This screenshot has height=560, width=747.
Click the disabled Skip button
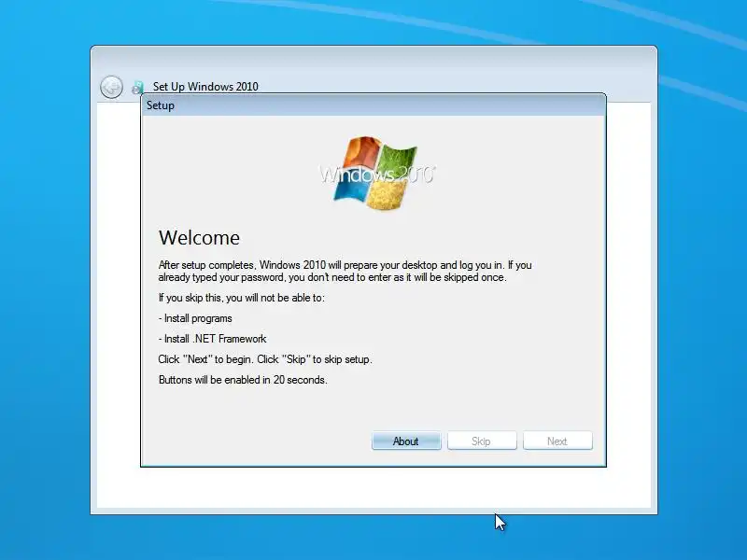482,441
